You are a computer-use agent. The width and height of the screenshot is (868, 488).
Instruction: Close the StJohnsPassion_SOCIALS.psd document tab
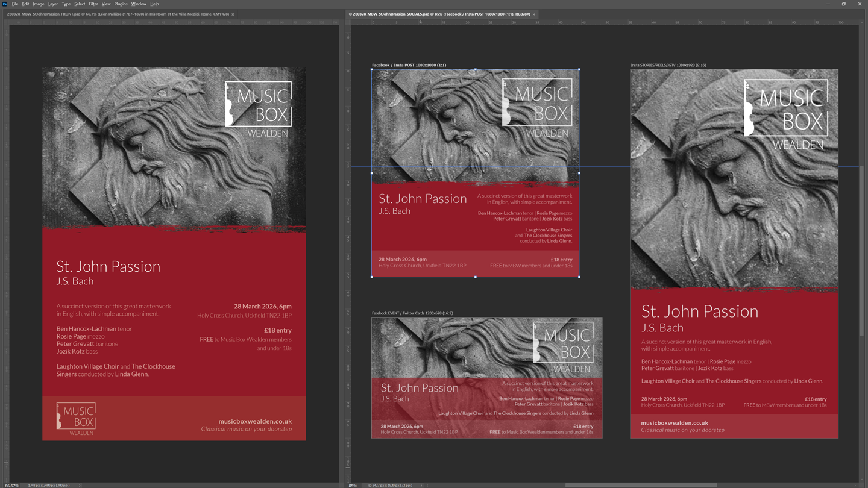point(533,14)
